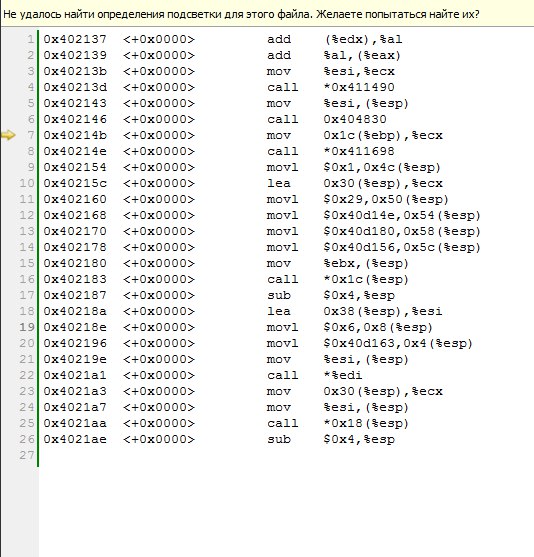Image resolution: width=534 pixels, height=557 pixels.
Task: Select address 0x402168 on line 12
Action: click(x=75, y=215)
